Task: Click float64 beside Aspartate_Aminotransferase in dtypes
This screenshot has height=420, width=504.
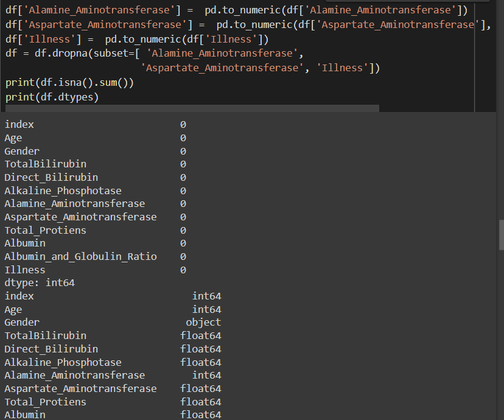Action: click(x=201, y=388)
